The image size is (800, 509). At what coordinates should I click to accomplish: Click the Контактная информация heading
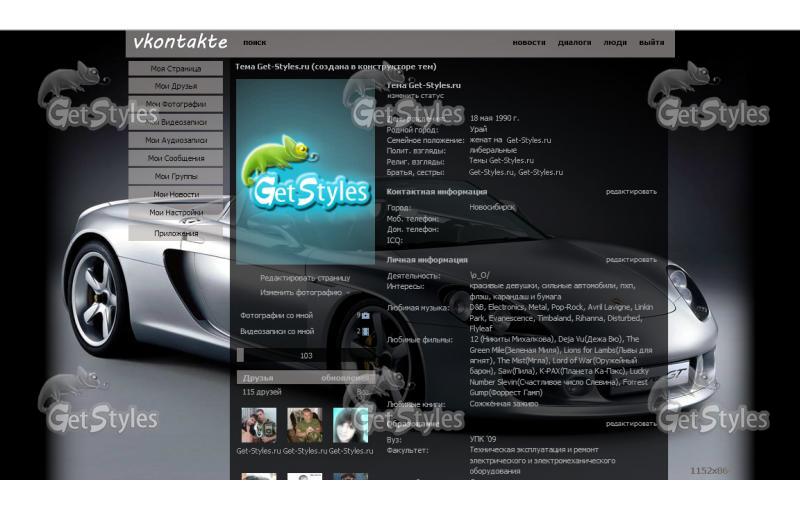point(437,192)
